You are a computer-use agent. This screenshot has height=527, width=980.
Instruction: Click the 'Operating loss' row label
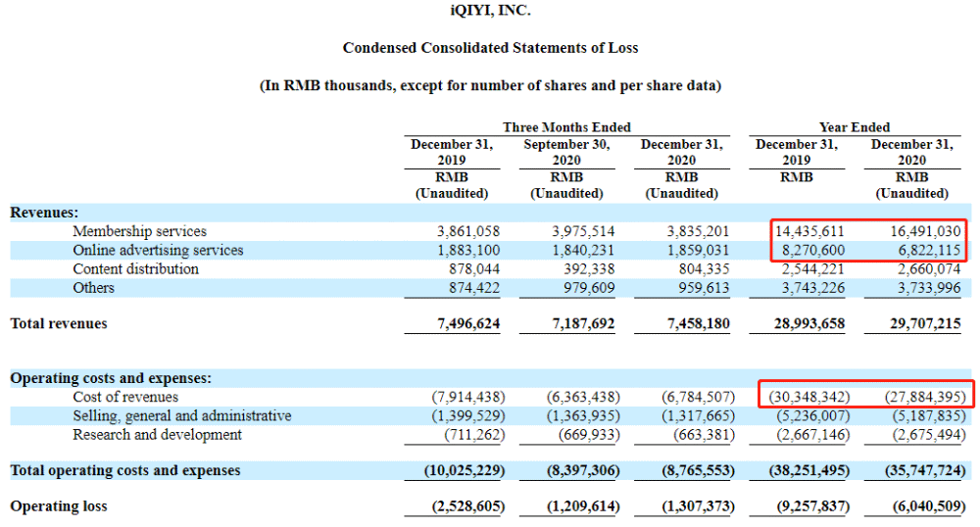click(x=59, y=506)
